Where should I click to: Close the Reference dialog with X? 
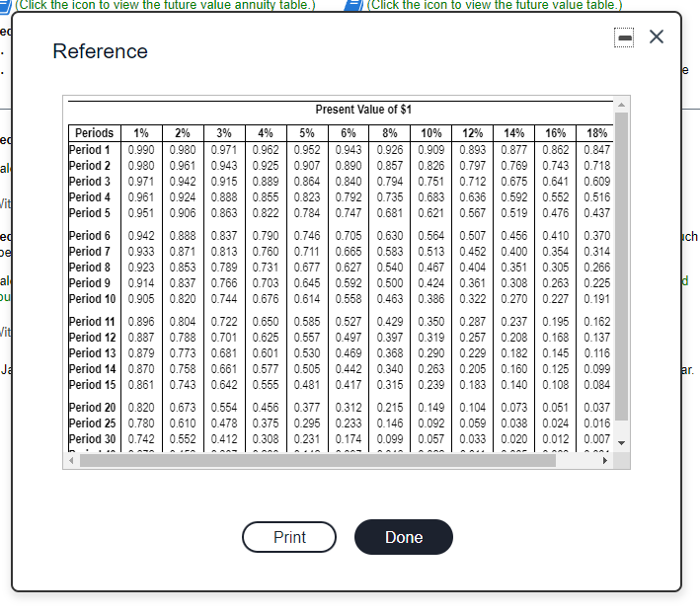pos(657,37)
